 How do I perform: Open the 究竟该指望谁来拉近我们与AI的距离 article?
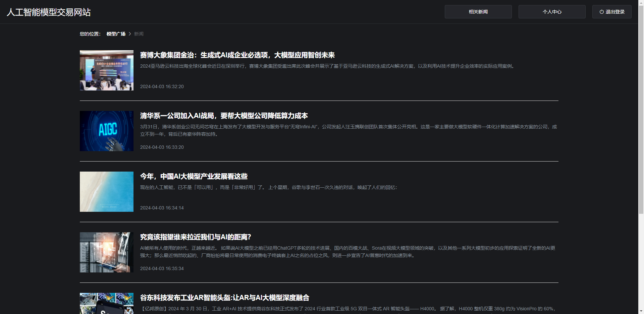[x=195, y=237]
